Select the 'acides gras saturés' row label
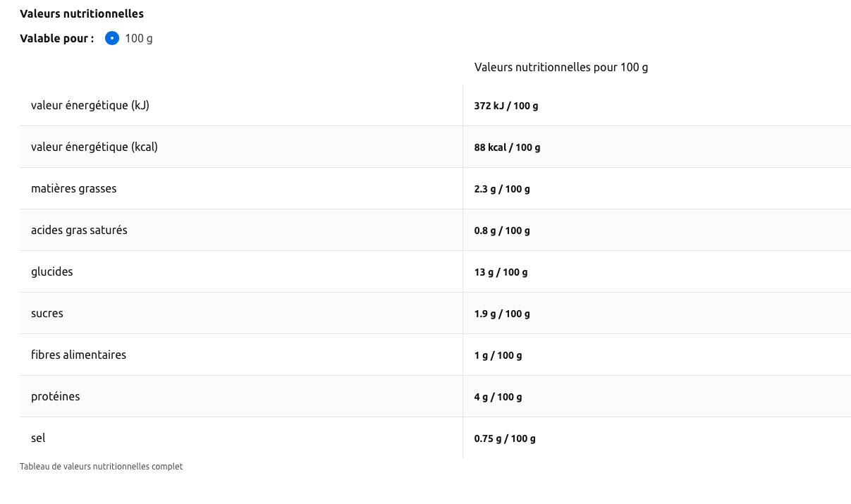This screenshot has height=504, width=851. [79, 231]
